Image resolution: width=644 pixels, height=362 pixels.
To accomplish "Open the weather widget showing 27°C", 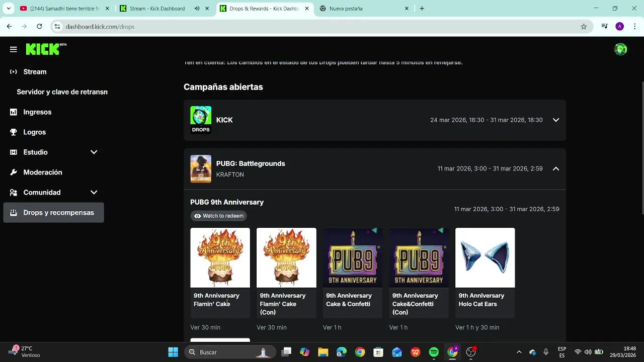I will coord(25,352).
